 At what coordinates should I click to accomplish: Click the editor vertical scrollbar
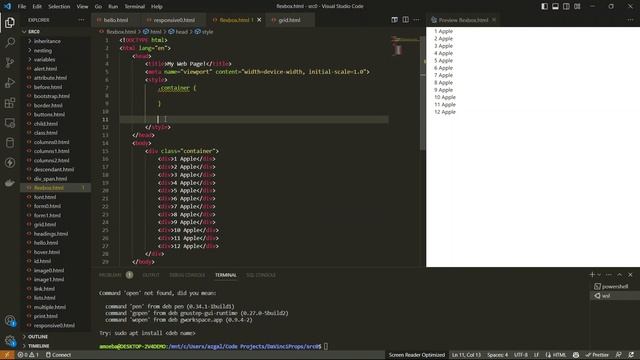pos(422,92)
